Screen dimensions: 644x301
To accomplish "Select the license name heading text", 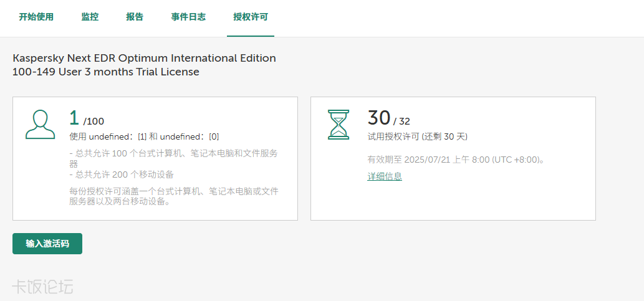I will pos(144,65).
